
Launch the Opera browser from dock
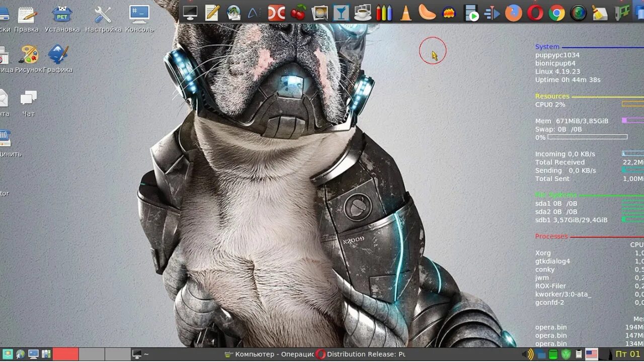tap(535, 13)
